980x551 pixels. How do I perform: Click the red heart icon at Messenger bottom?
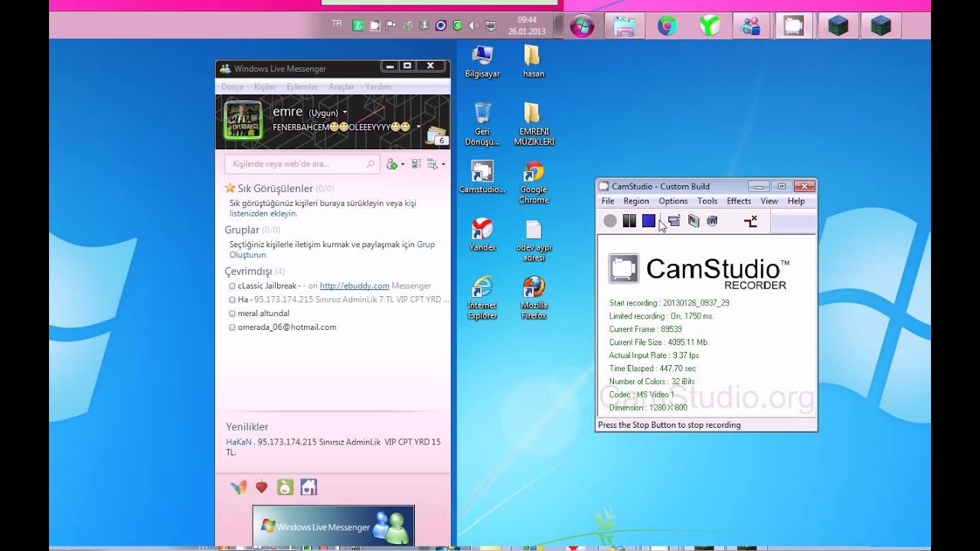(262, 487)
